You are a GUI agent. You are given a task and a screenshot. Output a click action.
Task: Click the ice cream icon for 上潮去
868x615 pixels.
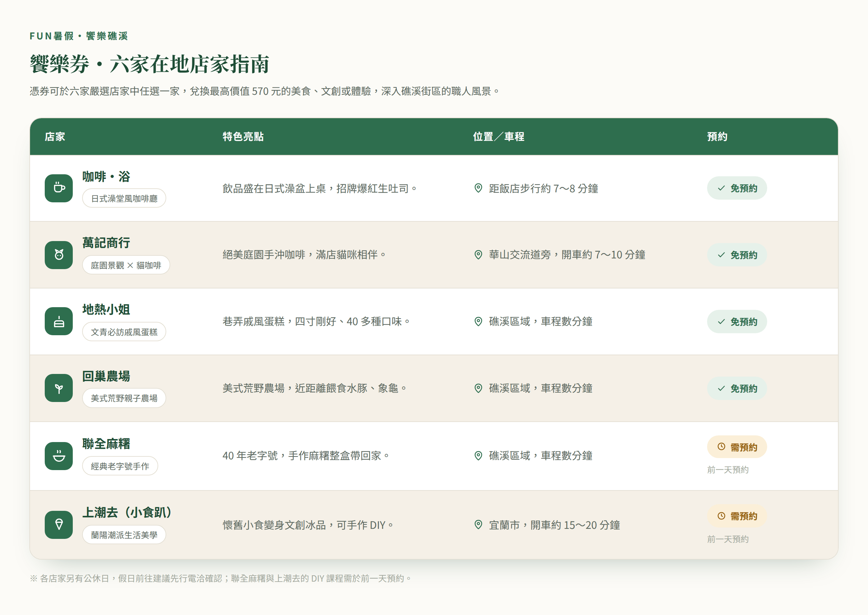(x=59, y=525)
